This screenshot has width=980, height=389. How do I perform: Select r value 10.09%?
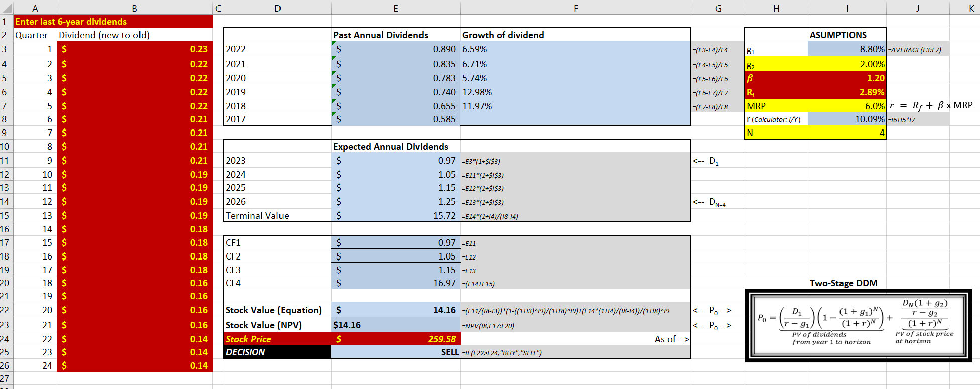pos(847,119)
